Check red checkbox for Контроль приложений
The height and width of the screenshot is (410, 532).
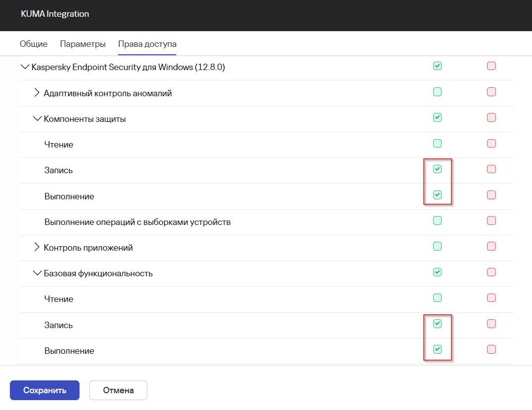[x=491, y=246]
